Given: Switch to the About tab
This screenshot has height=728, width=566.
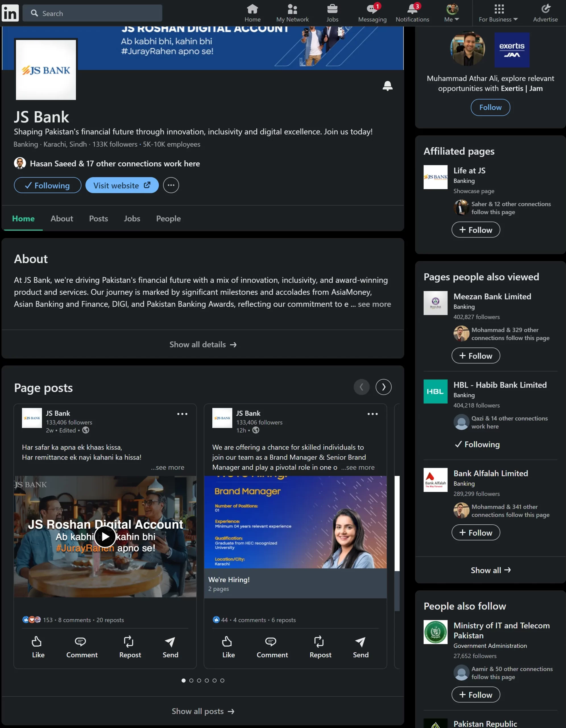Looking at the screenshot, I should [62, 219].
